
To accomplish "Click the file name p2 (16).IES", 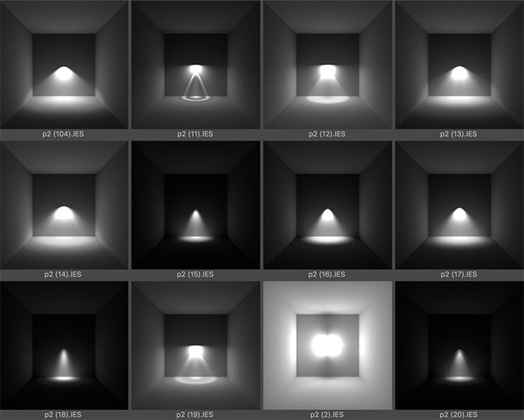I will (x=327, y=274).
